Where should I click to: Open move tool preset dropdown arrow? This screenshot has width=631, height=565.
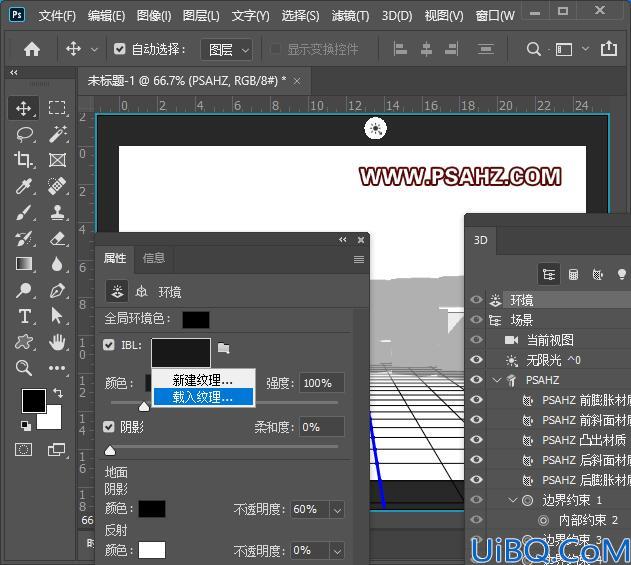pyautogui.click(x=94, y=50)
